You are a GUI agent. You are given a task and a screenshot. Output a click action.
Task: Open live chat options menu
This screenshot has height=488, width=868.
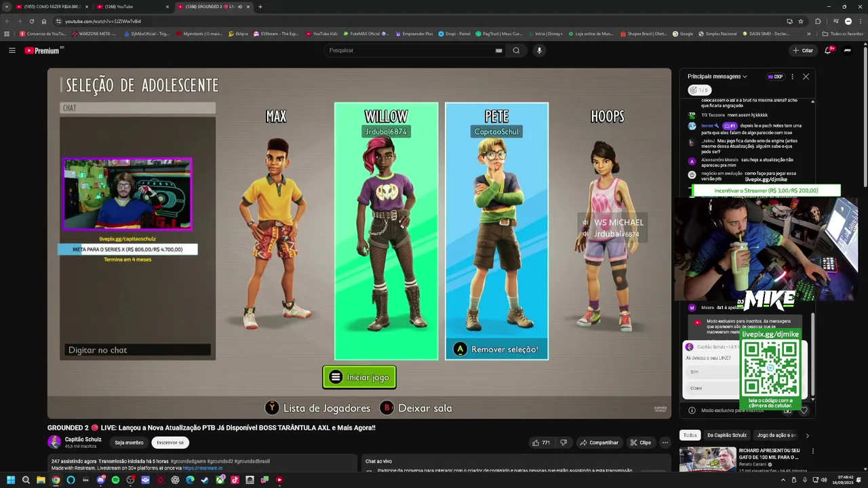792,77
